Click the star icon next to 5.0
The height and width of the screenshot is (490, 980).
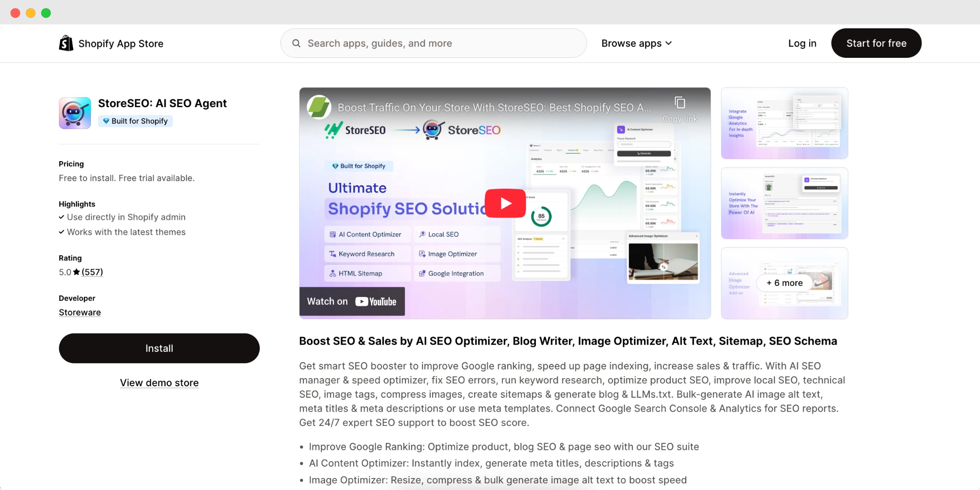pos(76,272)
